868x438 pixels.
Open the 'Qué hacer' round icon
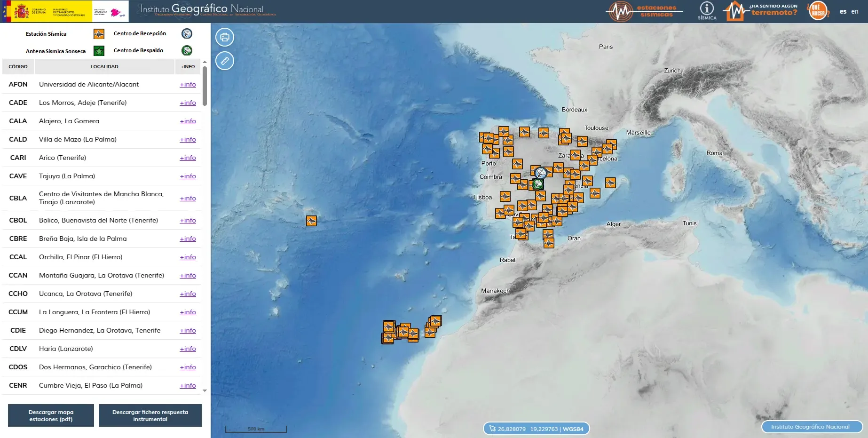(819, 11)
